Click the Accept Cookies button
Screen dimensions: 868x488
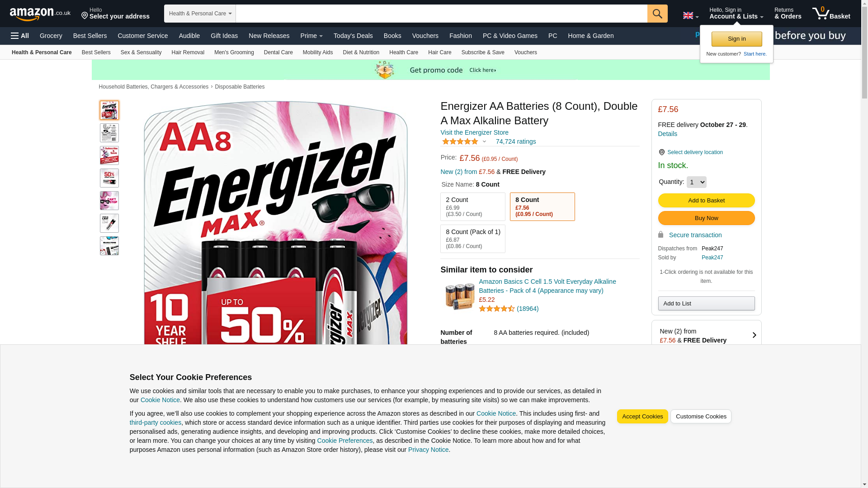click(x=642, y=417)
